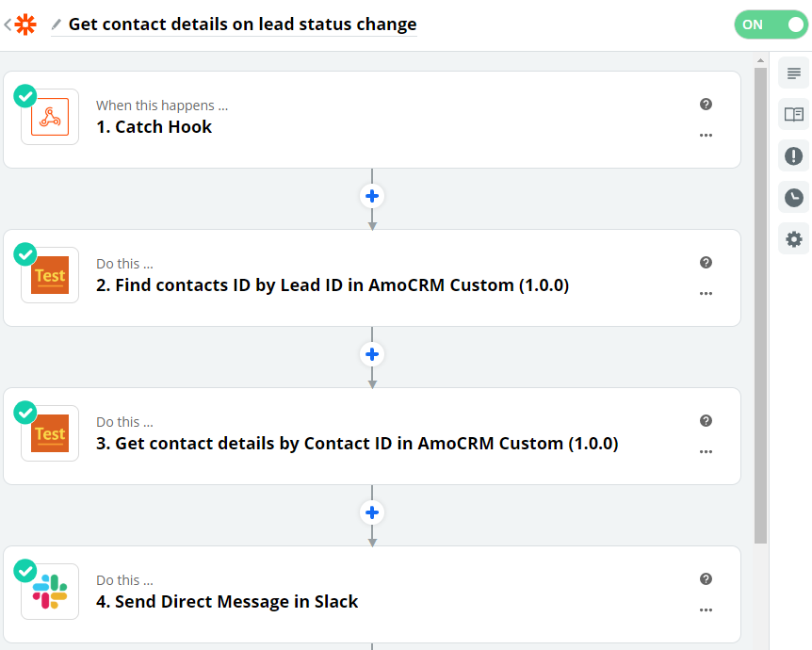The width and height of the screenshot is (812, 650).
Task: Open the Zap description notes sidebar icon
Action: click(x=793, y=73)
